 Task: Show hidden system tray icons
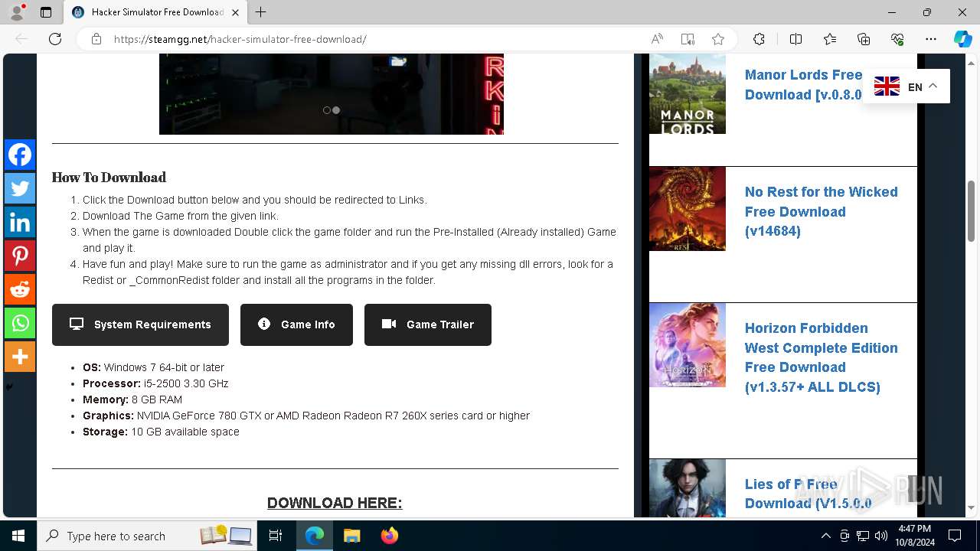point(825,536)
